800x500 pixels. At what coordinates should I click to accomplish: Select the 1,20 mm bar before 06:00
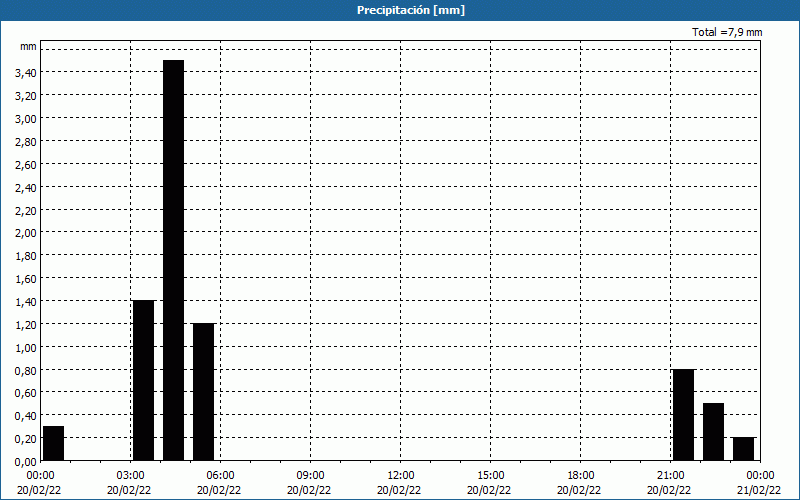(204, 392)
